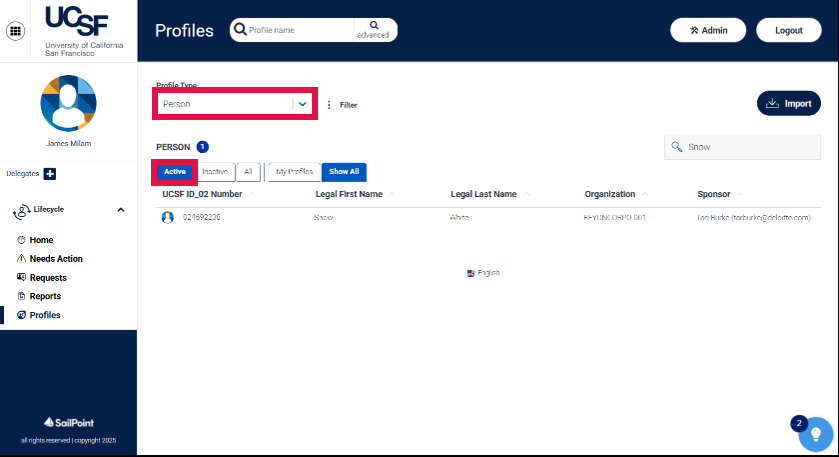This screenshot has width=839, height=457.
Task: Open advanced search
Action: click(x=373, y=30)
